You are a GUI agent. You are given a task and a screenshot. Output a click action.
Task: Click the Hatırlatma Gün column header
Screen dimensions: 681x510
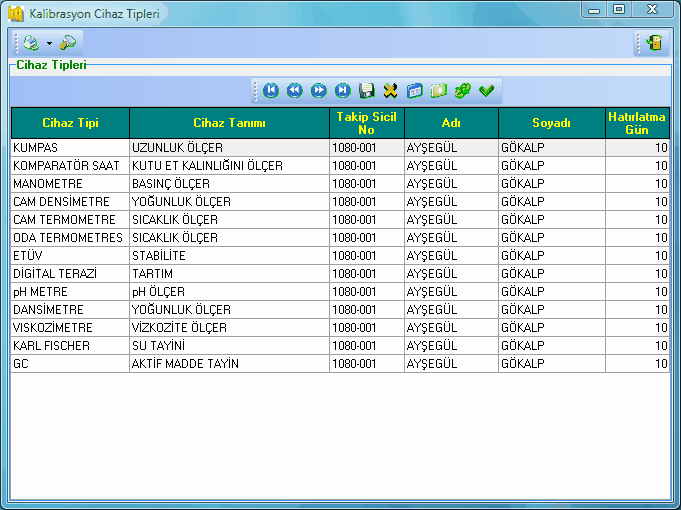pos(637,123)
